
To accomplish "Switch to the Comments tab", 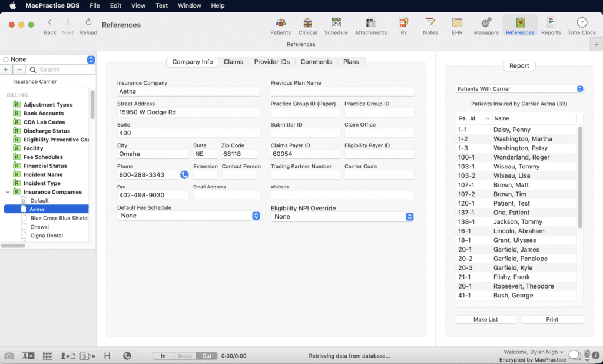I will click(x=316, y=62).
